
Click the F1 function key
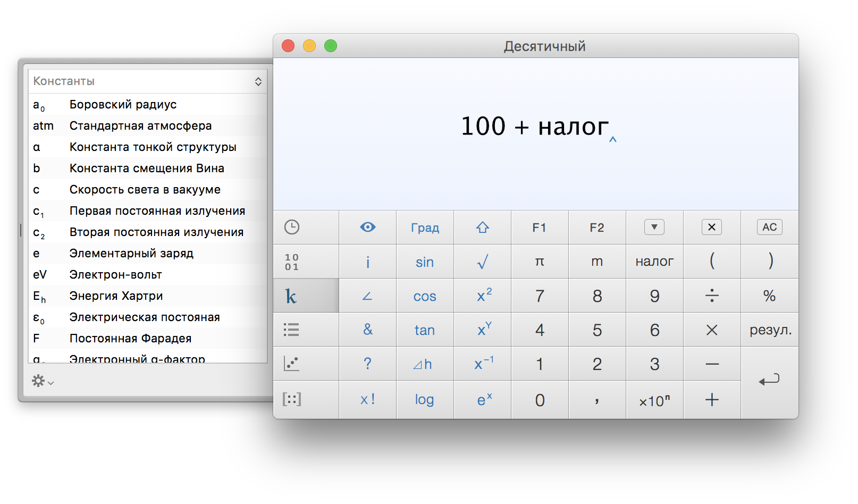(x=540, y=228)
